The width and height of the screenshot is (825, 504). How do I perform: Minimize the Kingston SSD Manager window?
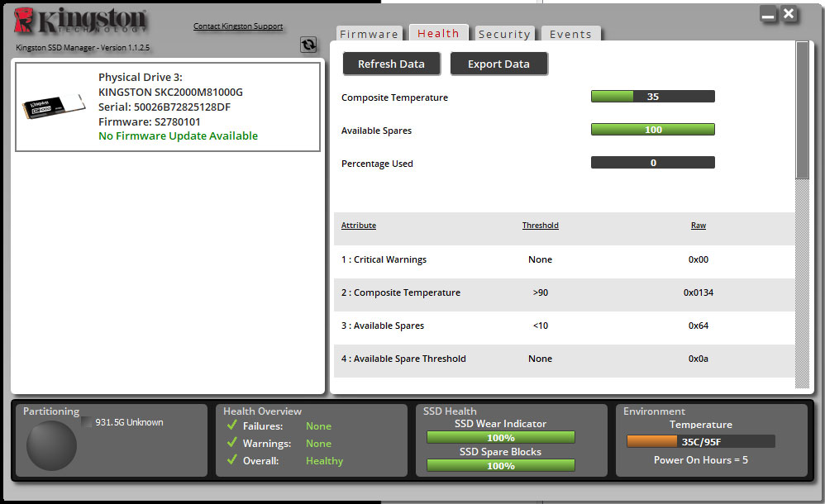coord(768,14)
